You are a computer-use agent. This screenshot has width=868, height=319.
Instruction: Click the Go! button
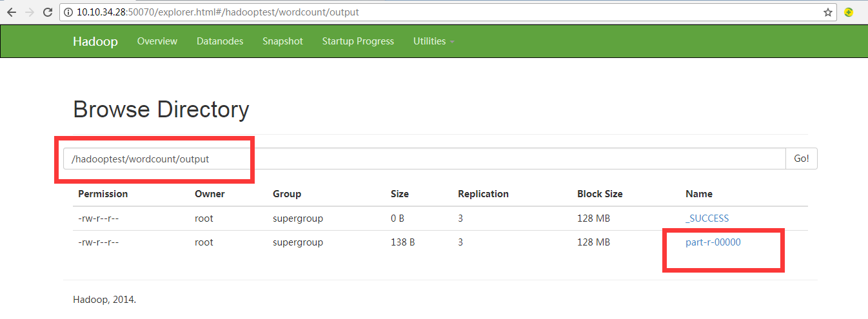click(802, 159)
